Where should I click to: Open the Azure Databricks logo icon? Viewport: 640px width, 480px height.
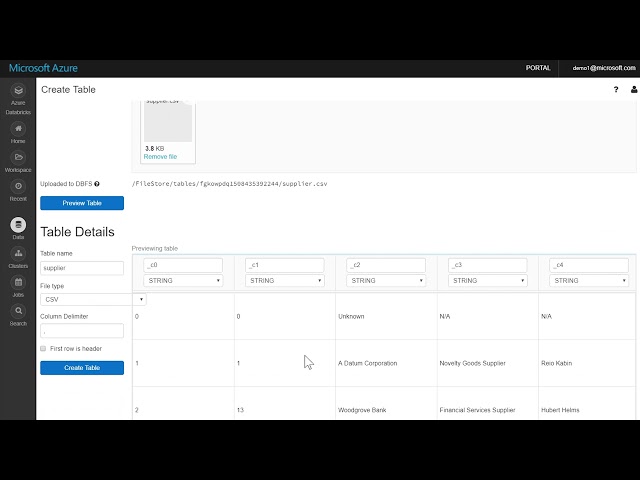pyautogui.click(x=18, y=91)
